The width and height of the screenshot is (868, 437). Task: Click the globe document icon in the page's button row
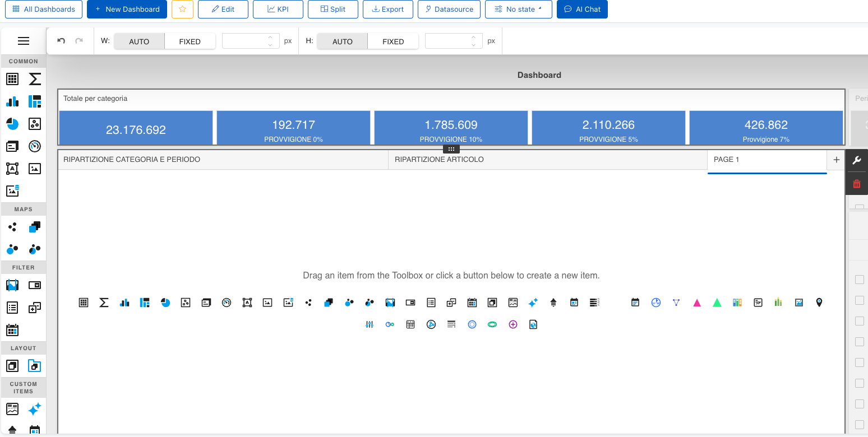click(533, 324)
